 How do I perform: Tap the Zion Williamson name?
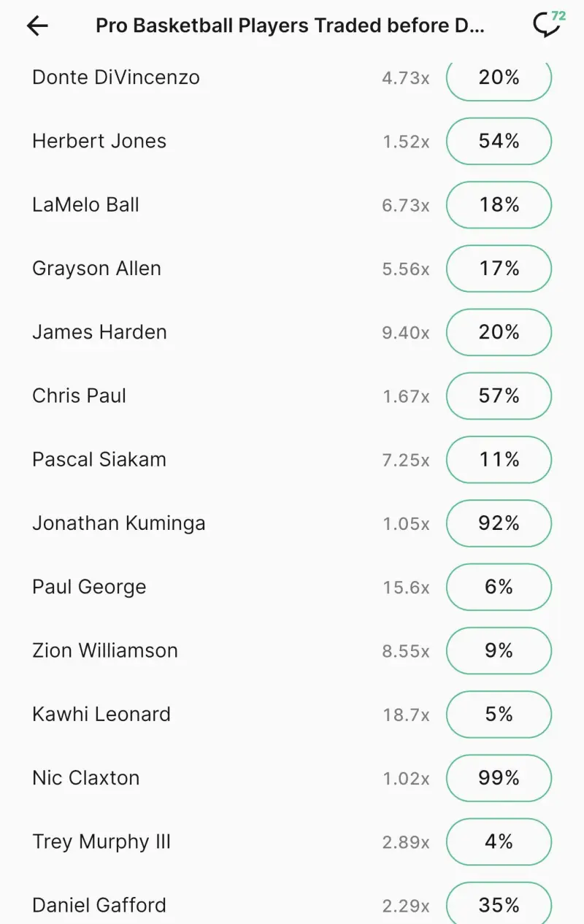tap(105, 650)
